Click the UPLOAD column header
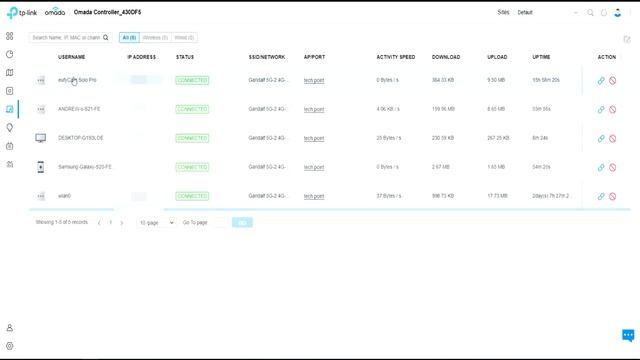 497,57
